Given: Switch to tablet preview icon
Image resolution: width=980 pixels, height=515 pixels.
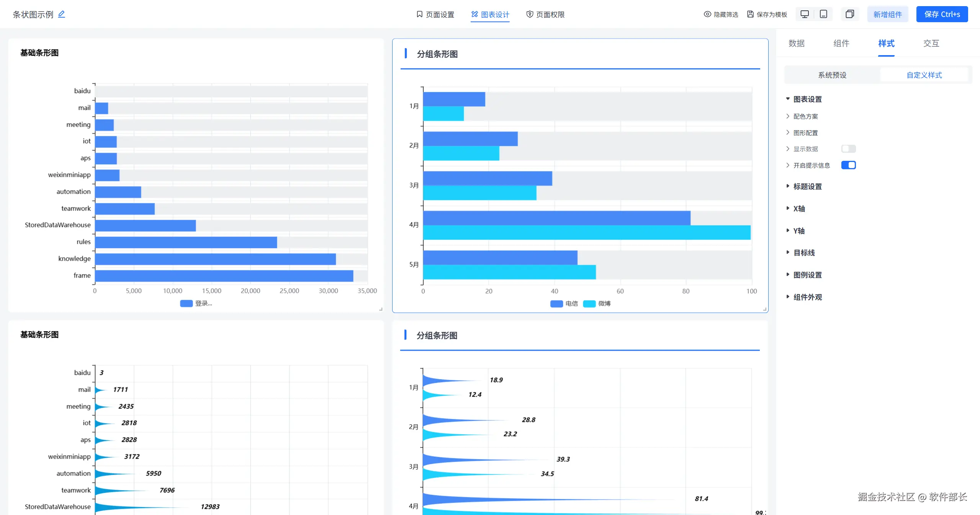Looking at the screenshot, I should (823, 14).
